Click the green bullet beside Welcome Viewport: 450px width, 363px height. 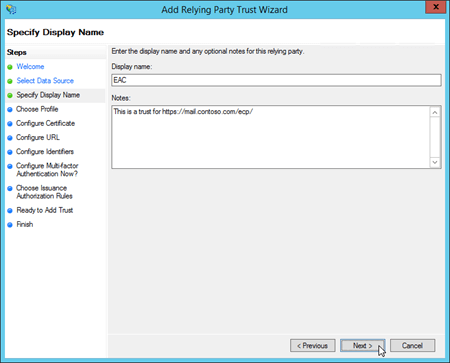tap(10, 67)
